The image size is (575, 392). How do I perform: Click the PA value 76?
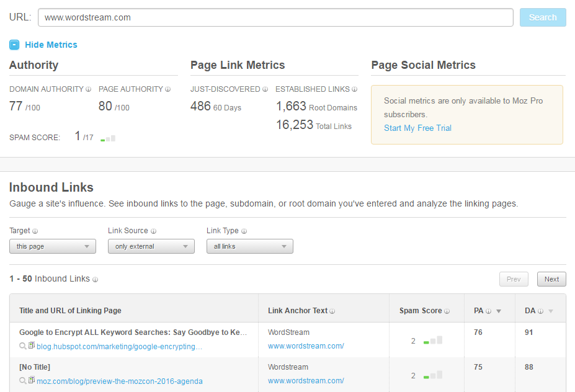tap(478, 332)
